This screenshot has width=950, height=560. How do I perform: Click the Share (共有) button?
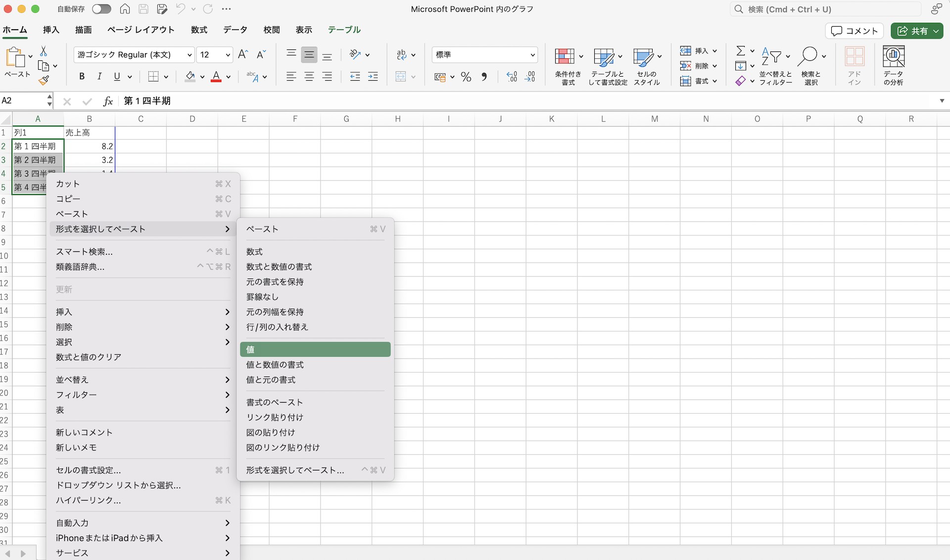pos(917,31)
